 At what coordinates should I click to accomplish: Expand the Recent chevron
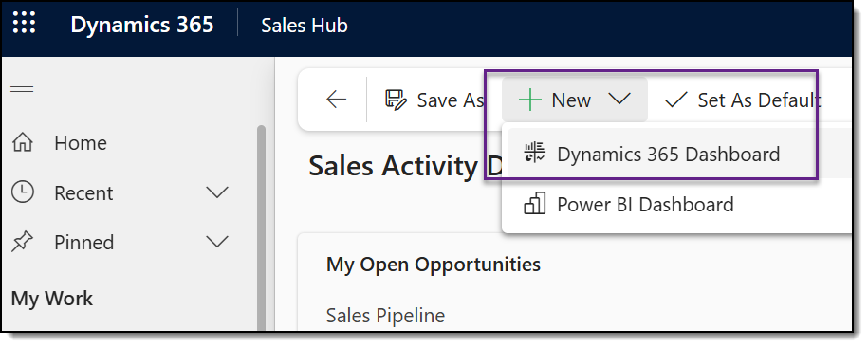[x=217, y=192]
